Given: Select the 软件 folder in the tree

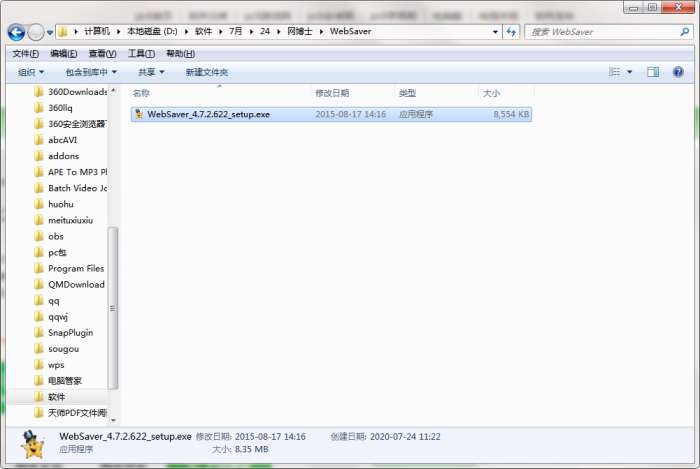Looking at the screenshot, I should click(x=57, y=397).
